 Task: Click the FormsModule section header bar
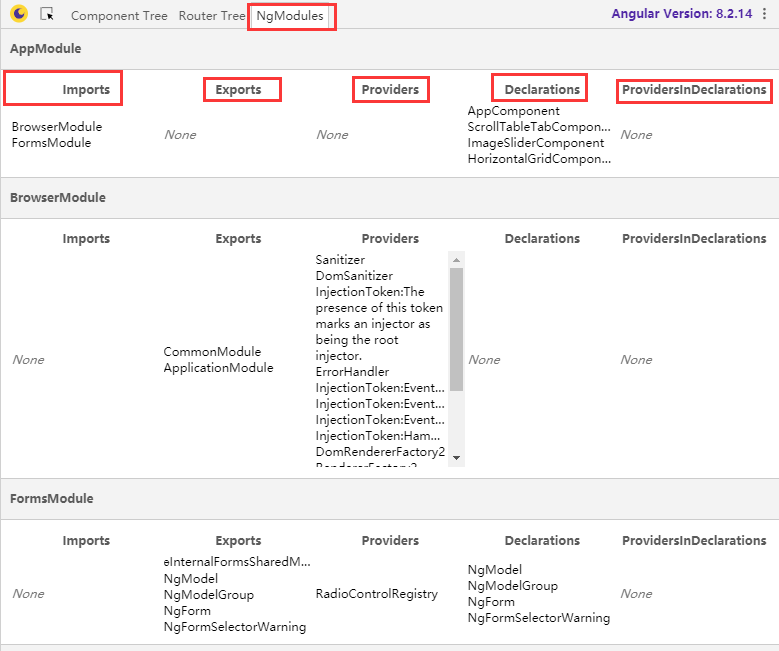pos(52,498)
